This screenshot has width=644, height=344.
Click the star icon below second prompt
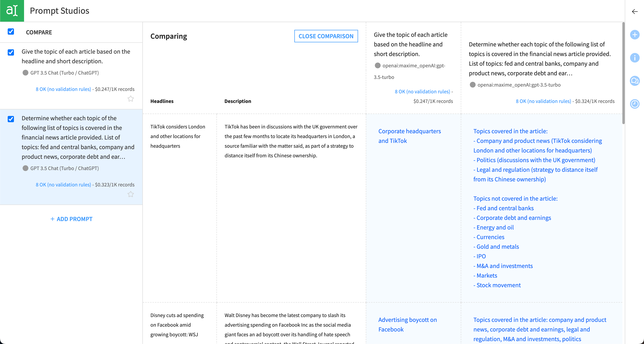[x=131, y=194]
